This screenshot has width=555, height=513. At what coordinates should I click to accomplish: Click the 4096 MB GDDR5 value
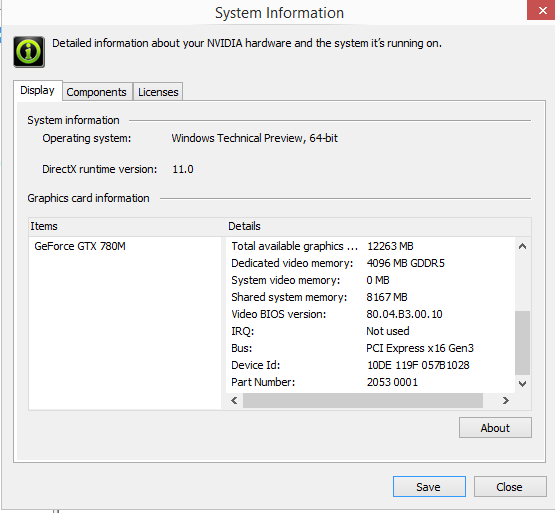(x=406, y=263)
